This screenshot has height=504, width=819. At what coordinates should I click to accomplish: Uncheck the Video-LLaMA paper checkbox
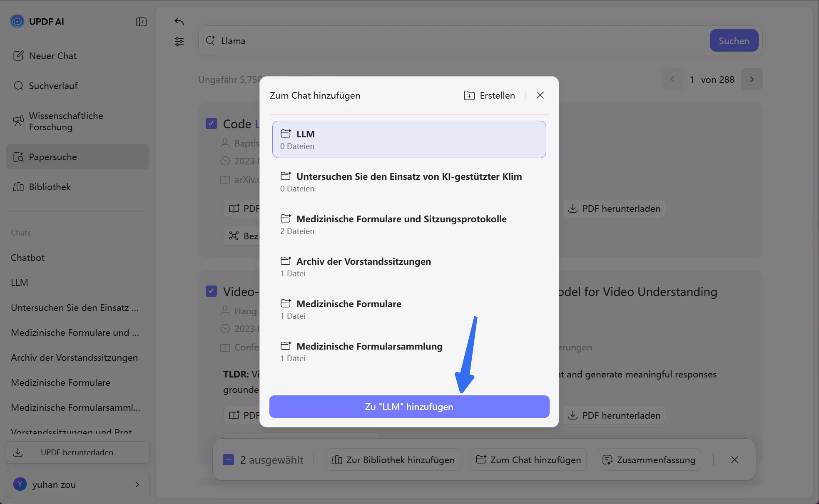click(x=211, y=291)
